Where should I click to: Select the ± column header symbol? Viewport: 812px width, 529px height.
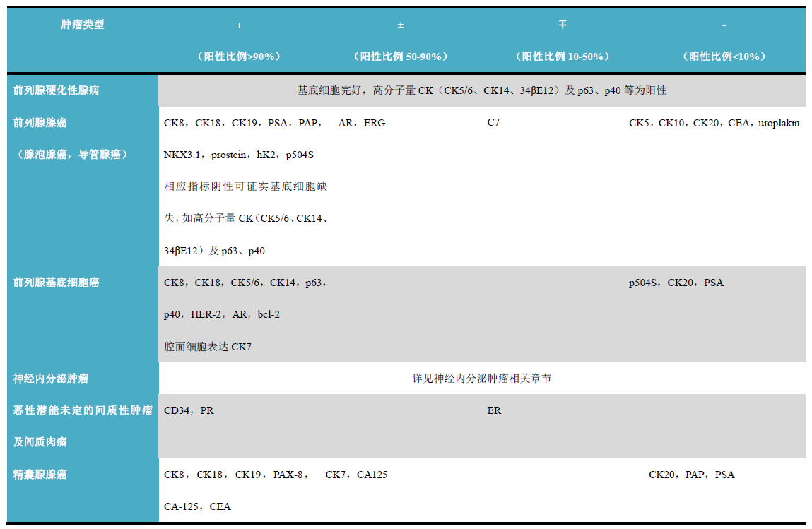[x=400, y=25]
